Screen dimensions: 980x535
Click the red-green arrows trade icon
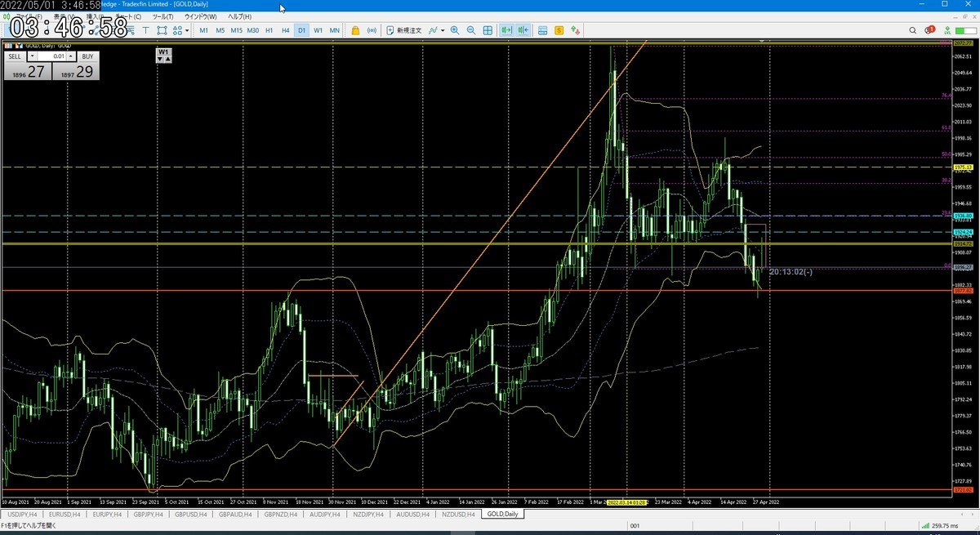coord(575,30)
